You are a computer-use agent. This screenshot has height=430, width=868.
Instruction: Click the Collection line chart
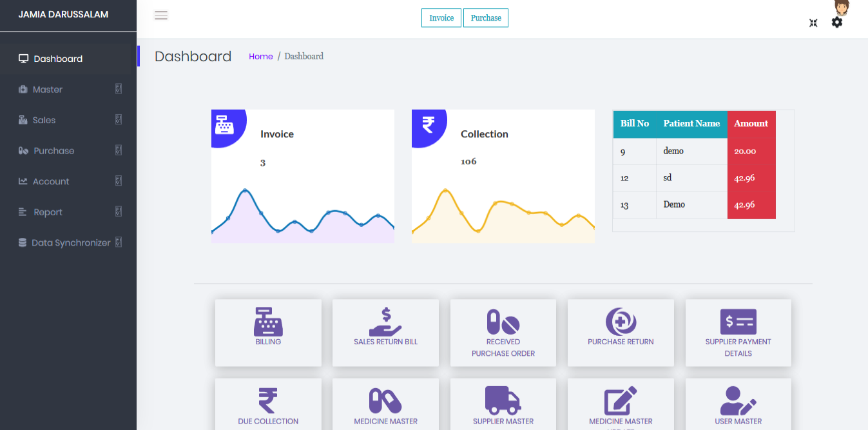[x=503, y=215]
